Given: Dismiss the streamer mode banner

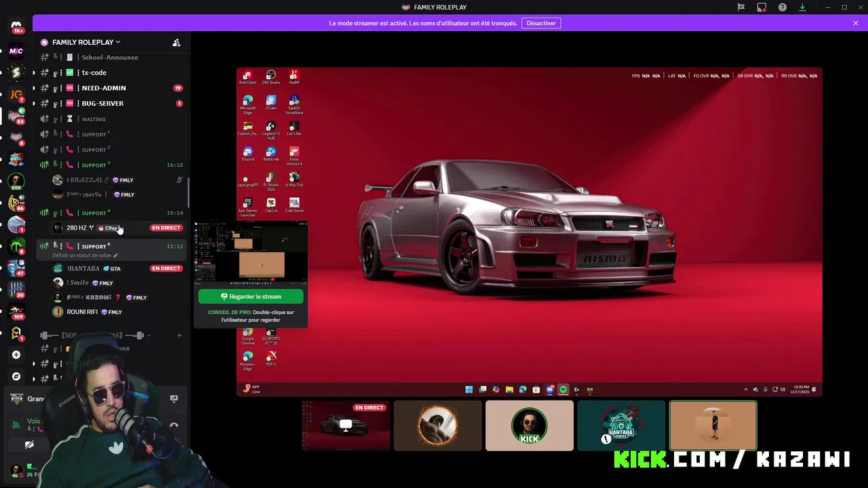Looking at the screenshot, I should (856, 23).
